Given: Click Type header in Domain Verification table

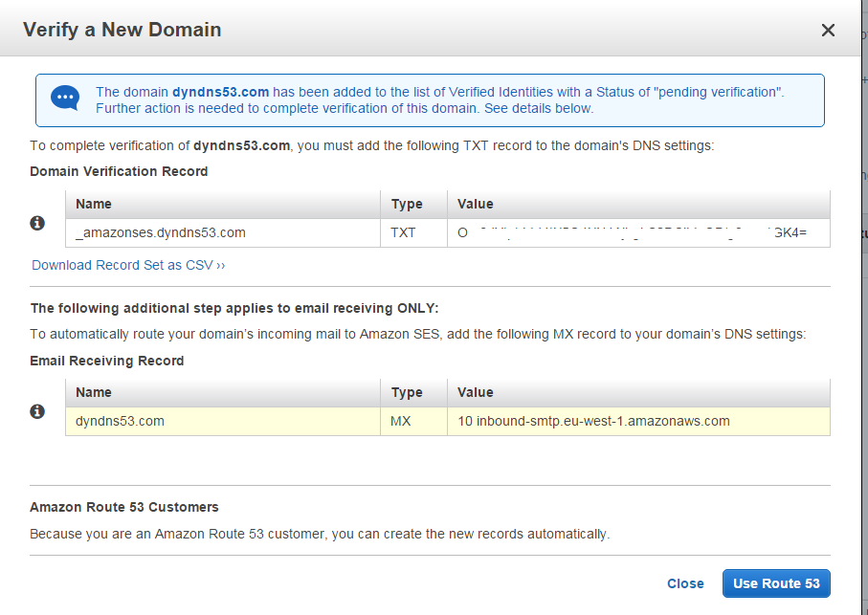Looking at the screenshot, I should click(x=407, y=204).
